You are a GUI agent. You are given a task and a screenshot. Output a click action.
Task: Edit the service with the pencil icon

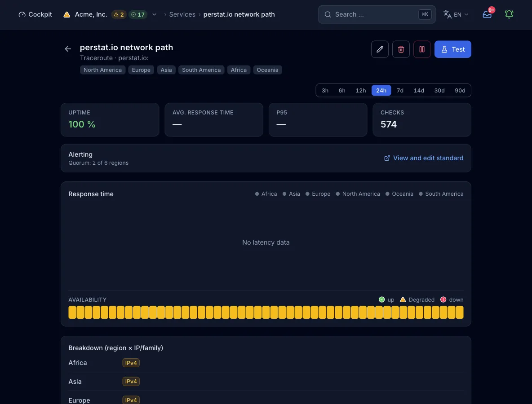380,49
